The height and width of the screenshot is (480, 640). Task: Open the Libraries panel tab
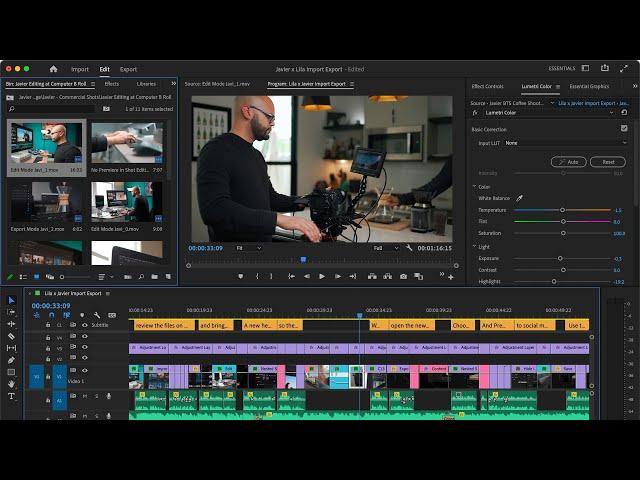pos(146,84)
